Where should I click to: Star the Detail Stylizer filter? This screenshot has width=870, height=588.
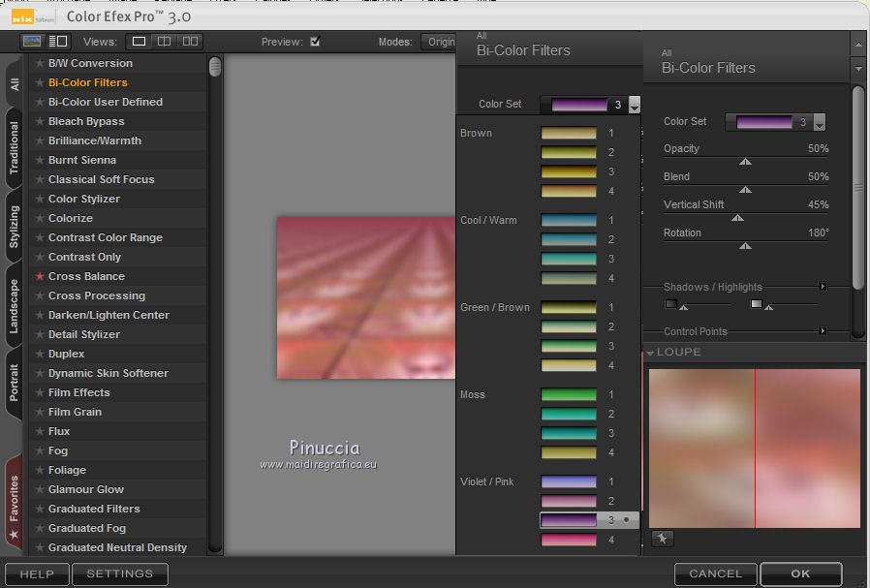pos(40,334)
